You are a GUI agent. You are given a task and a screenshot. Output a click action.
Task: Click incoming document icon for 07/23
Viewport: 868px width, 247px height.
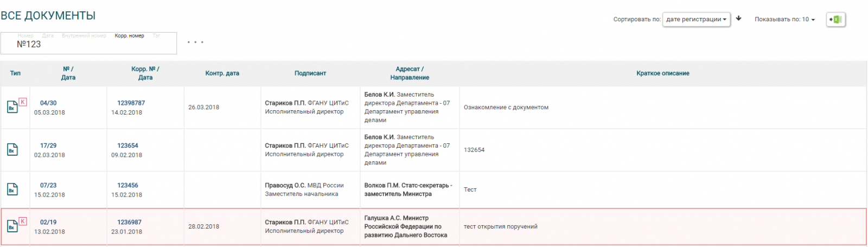tap(12, 189)
